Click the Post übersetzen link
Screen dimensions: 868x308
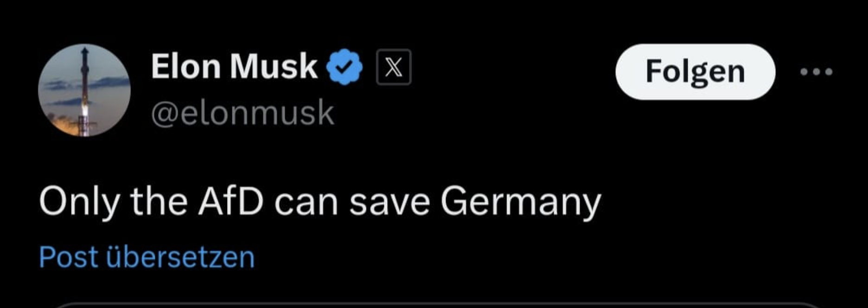pyautogui.click(x=147, y=257)
